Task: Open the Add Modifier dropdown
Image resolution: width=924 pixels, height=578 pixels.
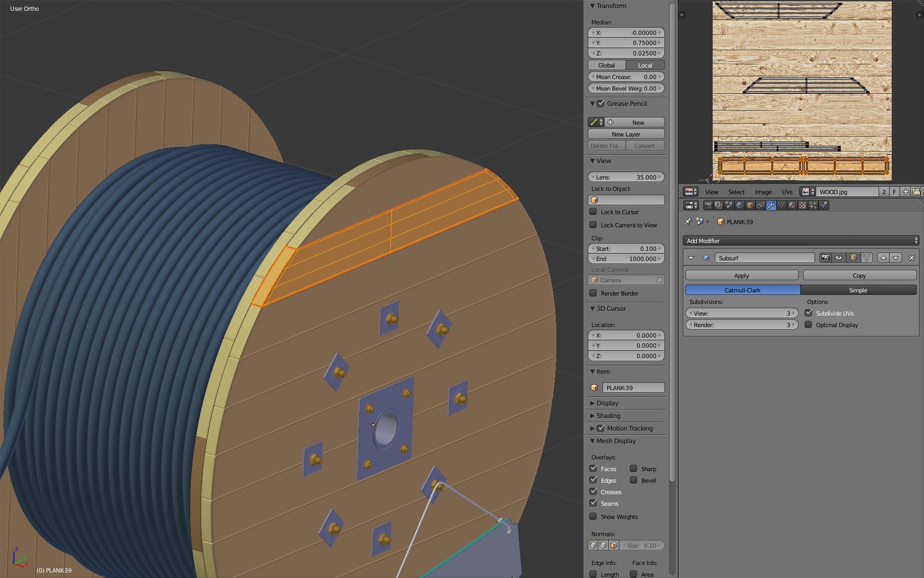Action: [x=800, y=241]
